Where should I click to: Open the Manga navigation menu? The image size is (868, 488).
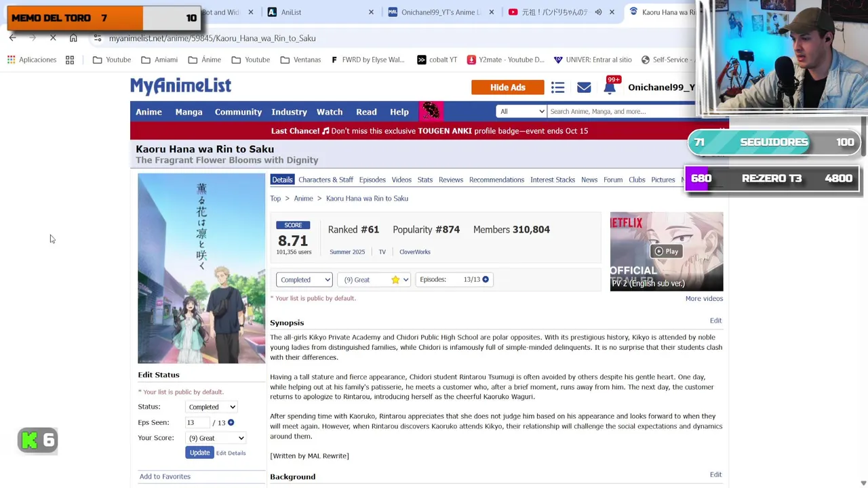pos(189,112)
